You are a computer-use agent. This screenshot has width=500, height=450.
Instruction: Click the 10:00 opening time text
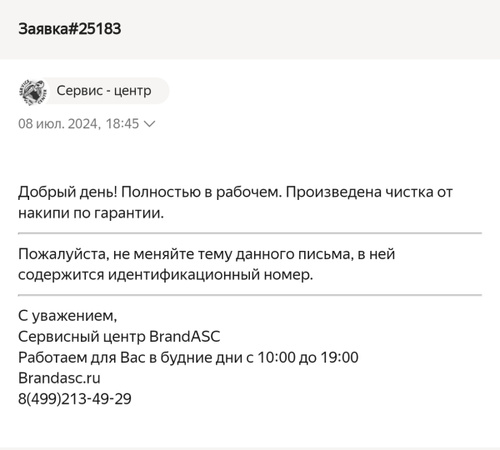277,358
